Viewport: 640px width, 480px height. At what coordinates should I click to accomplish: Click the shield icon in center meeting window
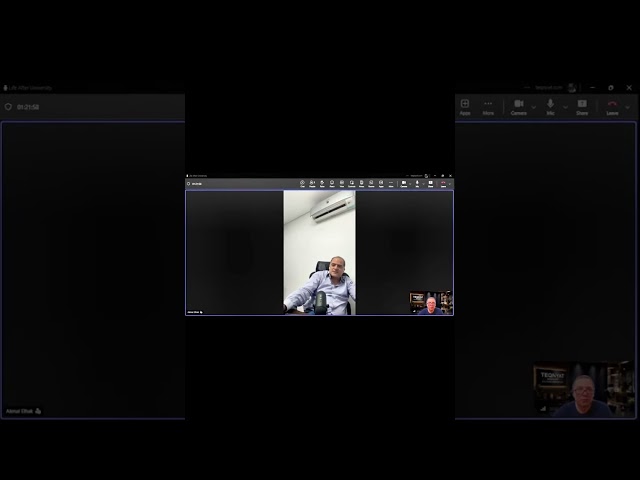pyautogui.click(x=188, y=184)
